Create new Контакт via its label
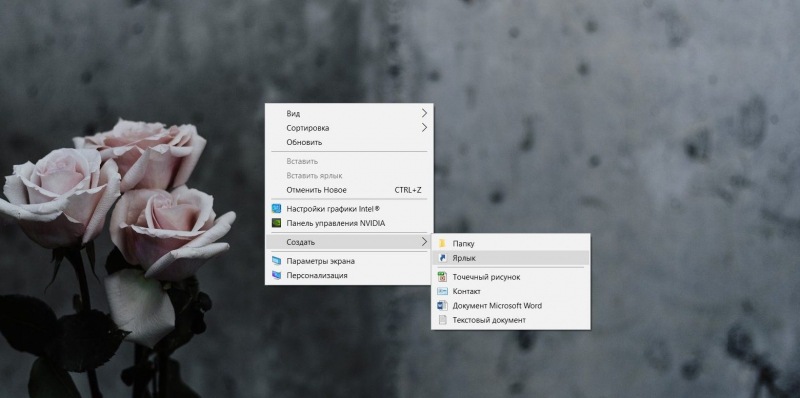The height and width of the screenshot is (398, 800). coord(466,291)
